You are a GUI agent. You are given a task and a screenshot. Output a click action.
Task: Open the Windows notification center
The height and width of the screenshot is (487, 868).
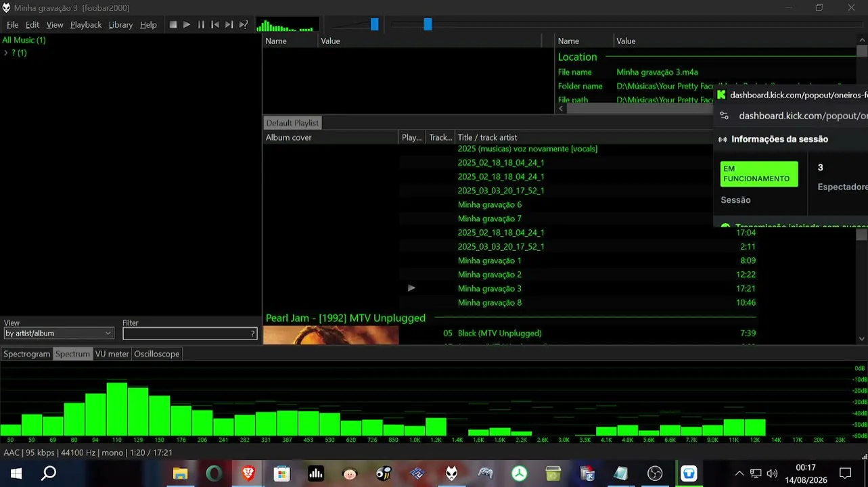tap(845, 473)
